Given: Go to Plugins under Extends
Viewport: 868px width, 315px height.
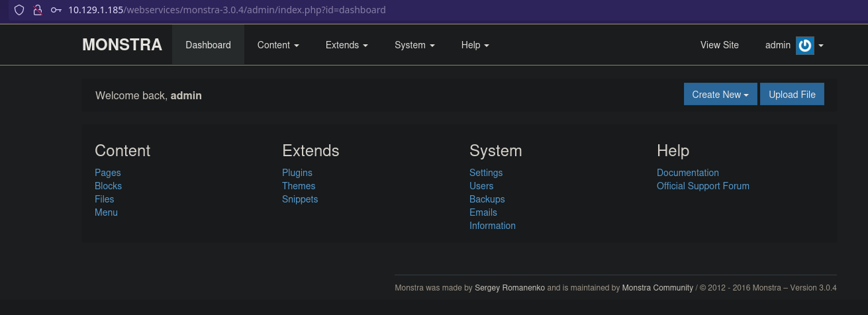Looking at the screenshot, I should pyautogui.click(x=297, y=173).
